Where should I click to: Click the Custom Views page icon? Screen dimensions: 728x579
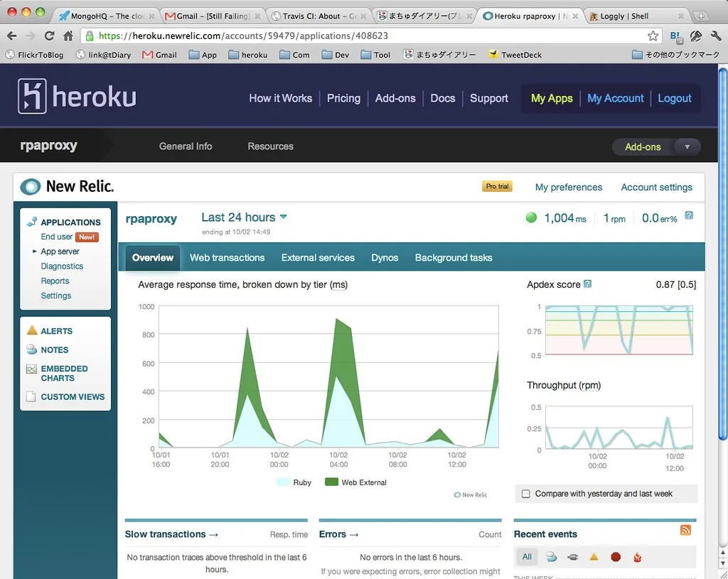click(31, 396)
